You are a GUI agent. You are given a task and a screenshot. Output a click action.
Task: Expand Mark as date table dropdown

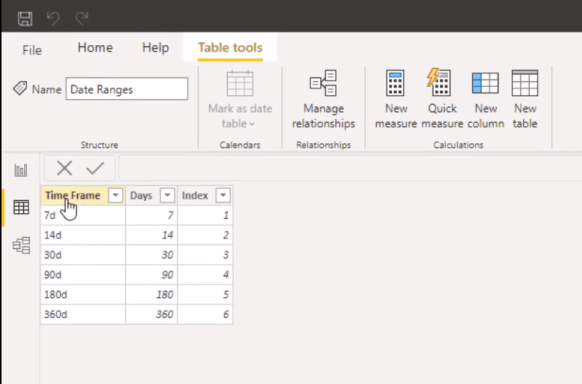pyautogui.click(x=240, y=99)
